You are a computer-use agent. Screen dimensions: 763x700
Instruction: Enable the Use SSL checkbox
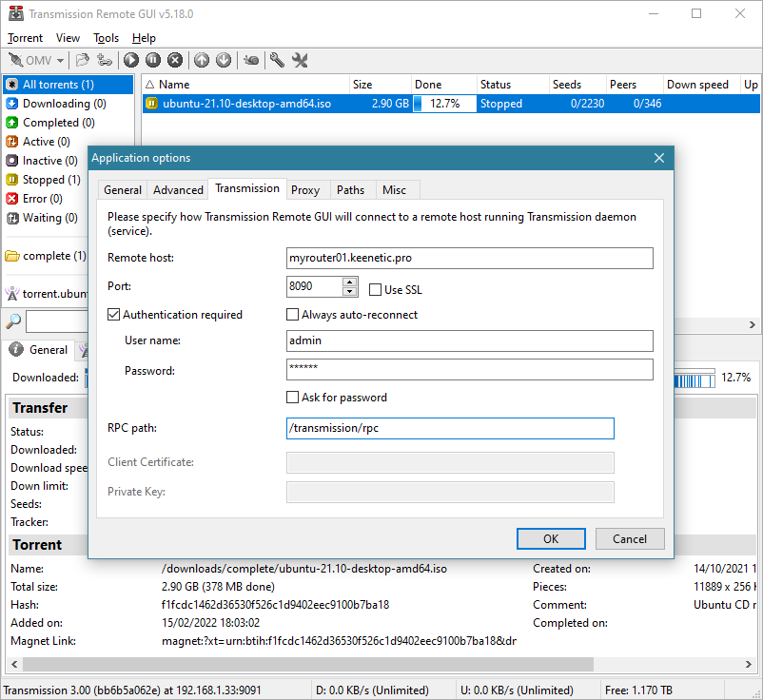point(375,290)
